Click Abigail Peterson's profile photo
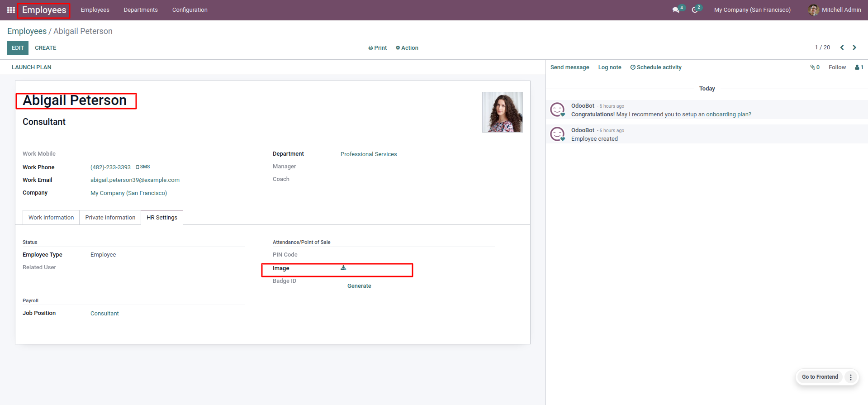 (503, 112)
